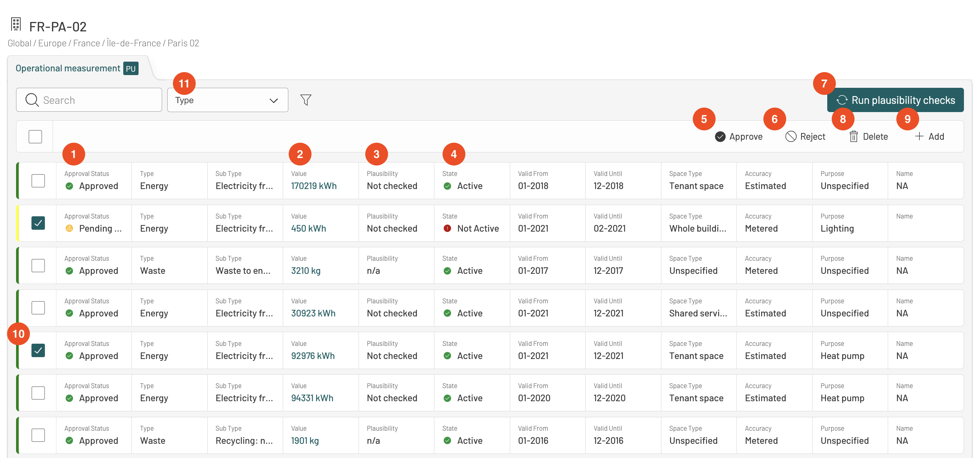This screenshot has width=980, height=458.
Task: Check the 94331 kWh row checkbox
Action: pyautogui.click(x=38, y=393)
